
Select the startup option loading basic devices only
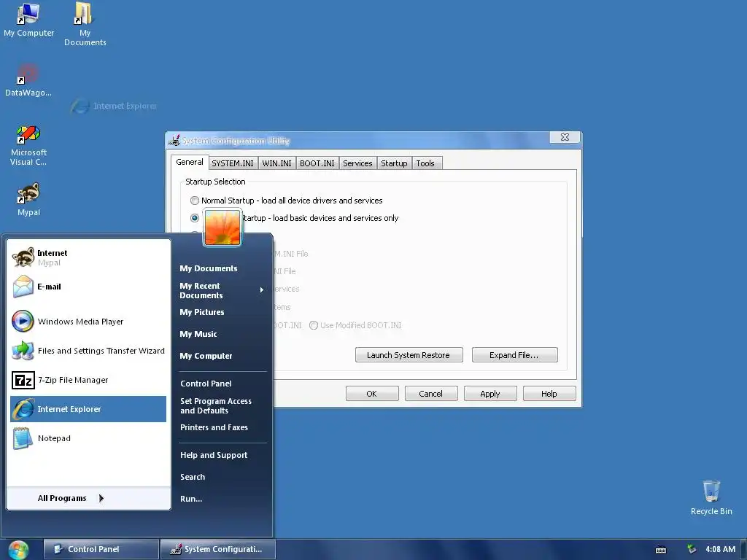point(194,218)
